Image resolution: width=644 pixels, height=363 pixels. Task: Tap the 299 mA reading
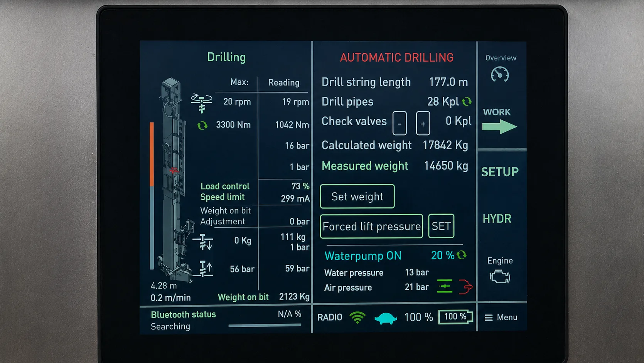coord(295,198)
